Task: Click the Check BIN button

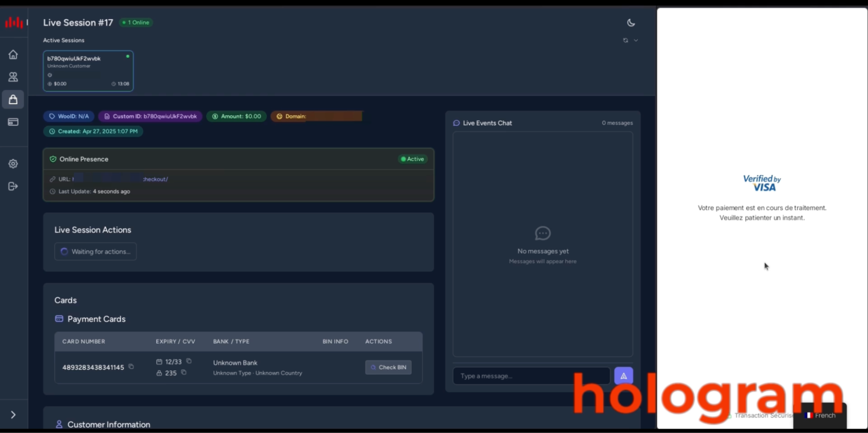Action: (x=388, y=367)
